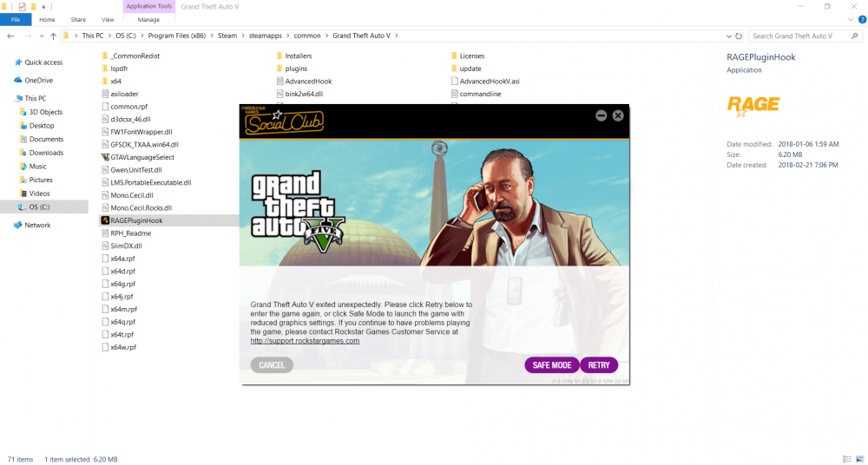Open the quick access toolbar customize dropdown
Image resolution: width=868 pixels, height=465 pixels.
tap(43, 7)
